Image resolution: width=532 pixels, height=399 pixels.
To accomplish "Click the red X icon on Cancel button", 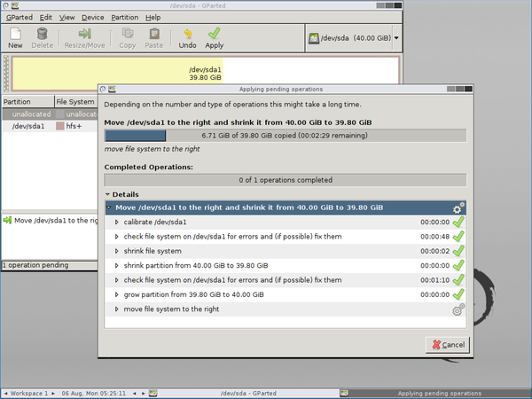I will coord(436,345).
